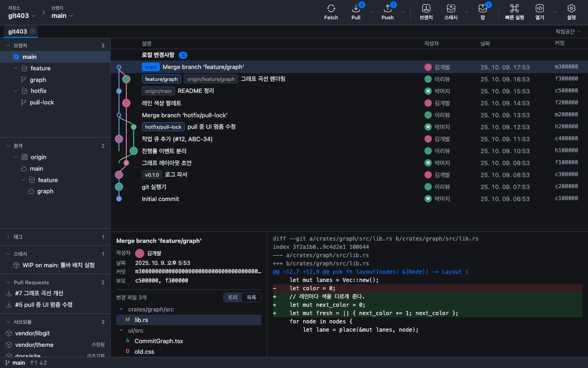Screen dimensions: 588x368
Task: Open the 브랜치 main selector
Action: click(x=62, y=12)
